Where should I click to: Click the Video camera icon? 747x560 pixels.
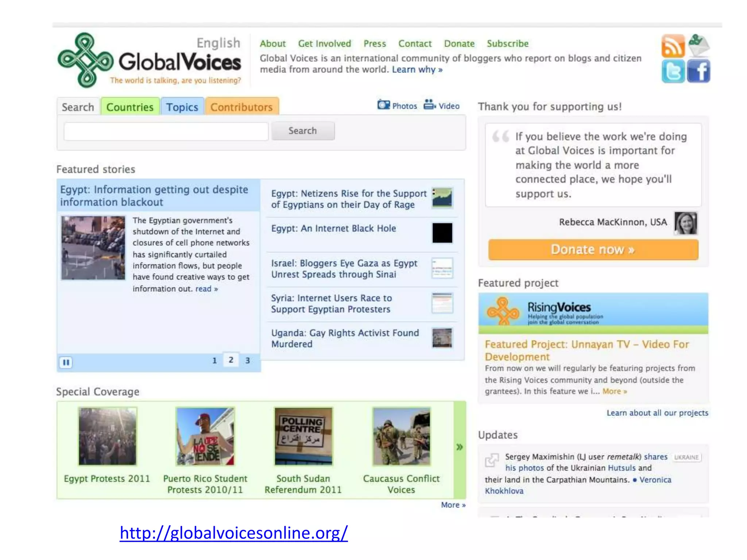pyautogui.click(x=430, y=105)
